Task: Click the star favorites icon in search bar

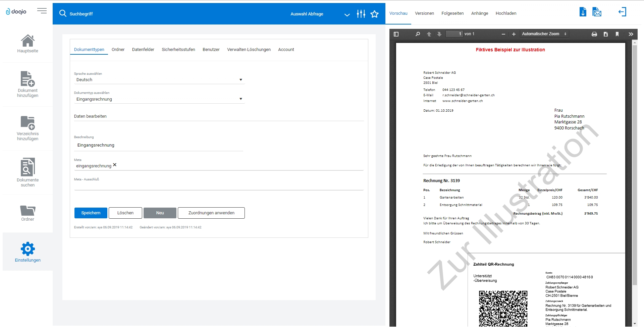Action: point(375,14)
